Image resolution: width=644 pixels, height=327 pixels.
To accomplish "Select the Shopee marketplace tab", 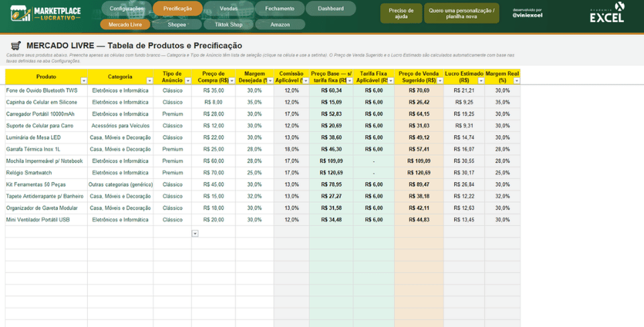I will (x=176, y=25).
